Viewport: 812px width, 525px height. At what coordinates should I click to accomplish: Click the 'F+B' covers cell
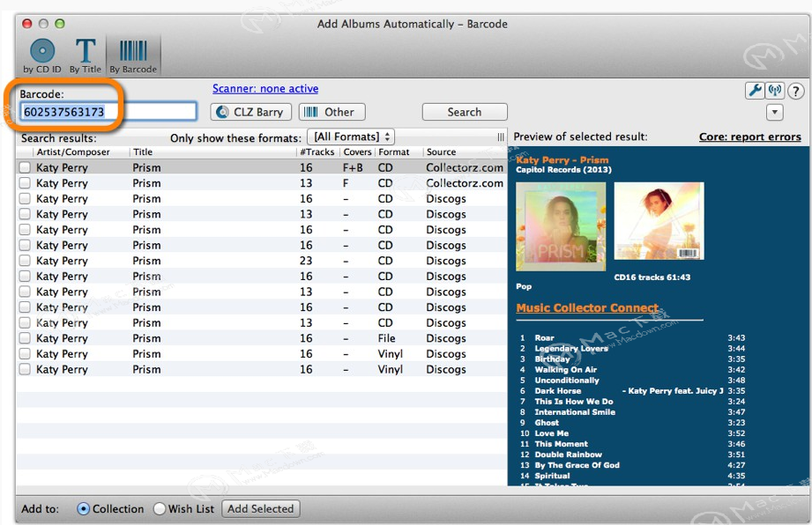click(353, 167)
